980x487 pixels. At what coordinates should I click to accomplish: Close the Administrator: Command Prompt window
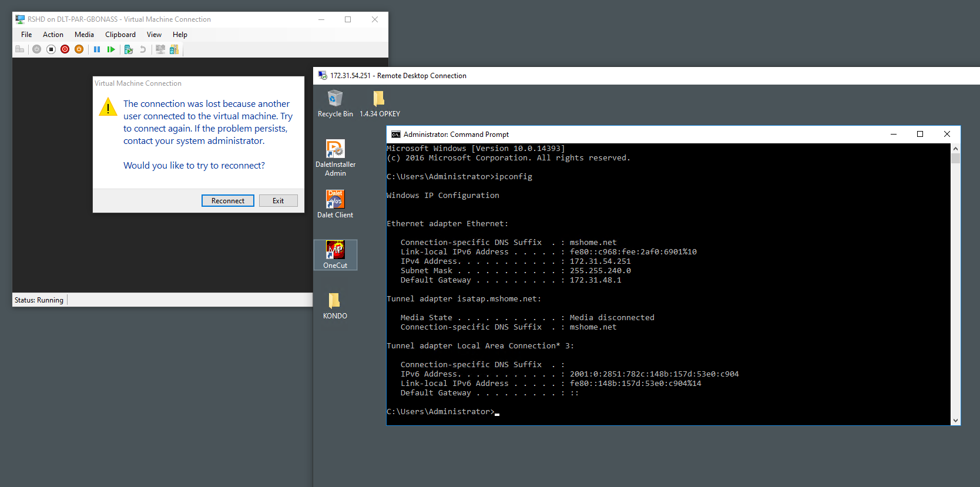coord(947,135)
